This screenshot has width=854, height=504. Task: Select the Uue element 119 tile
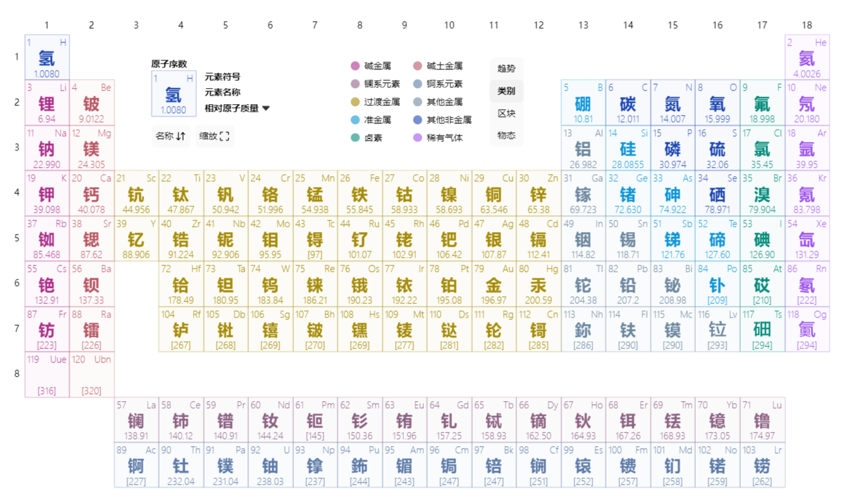pyautogui.click(x=47, y=375)
